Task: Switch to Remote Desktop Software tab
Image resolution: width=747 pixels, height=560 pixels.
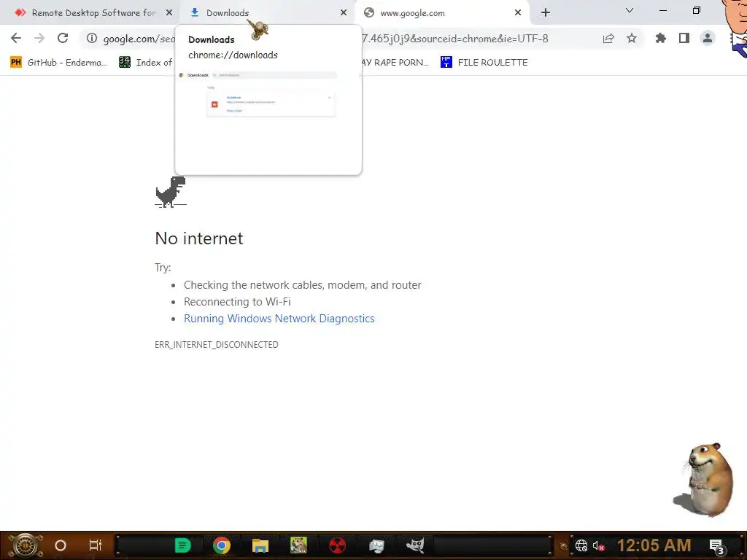Action: [94, 13]
